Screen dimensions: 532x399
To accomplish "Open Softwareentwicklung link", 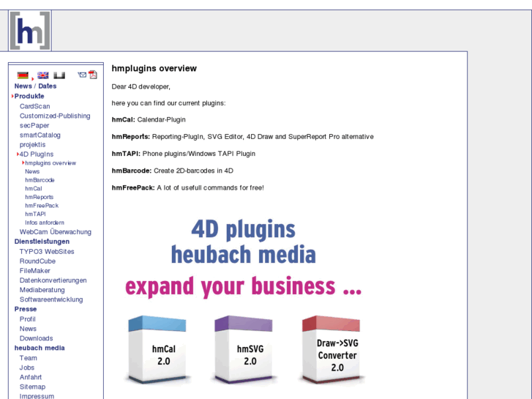I will click(x=51, y=299).
